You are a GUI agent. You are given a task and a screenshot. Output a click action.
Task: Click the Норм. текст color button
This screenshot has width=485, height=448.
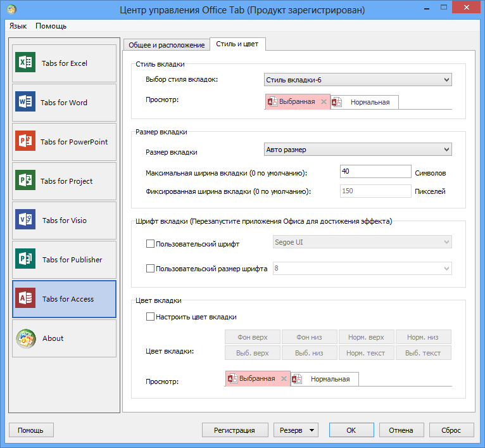[366, 353]
